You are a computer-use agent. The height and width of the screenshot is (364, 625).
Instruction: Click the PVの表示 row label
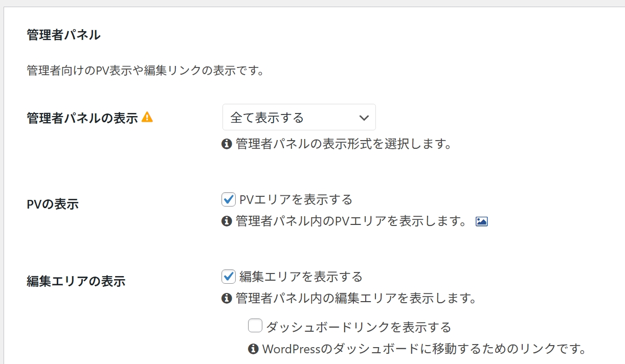(52, 203)
